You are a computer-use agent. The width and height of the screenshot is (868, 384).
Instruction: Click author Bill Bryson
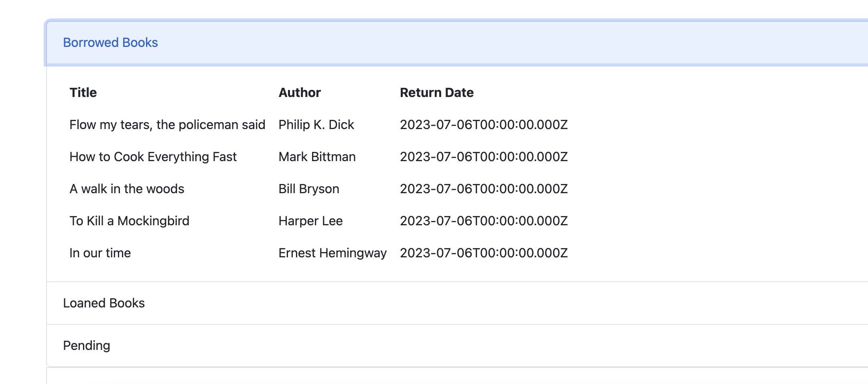coord(309,189)
